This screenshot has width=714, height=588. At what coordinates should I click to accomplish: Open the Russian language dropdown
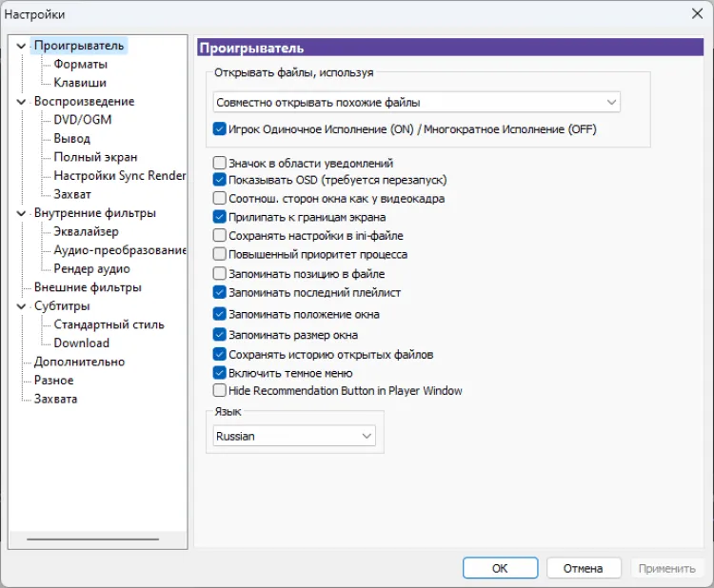(294, 436)
